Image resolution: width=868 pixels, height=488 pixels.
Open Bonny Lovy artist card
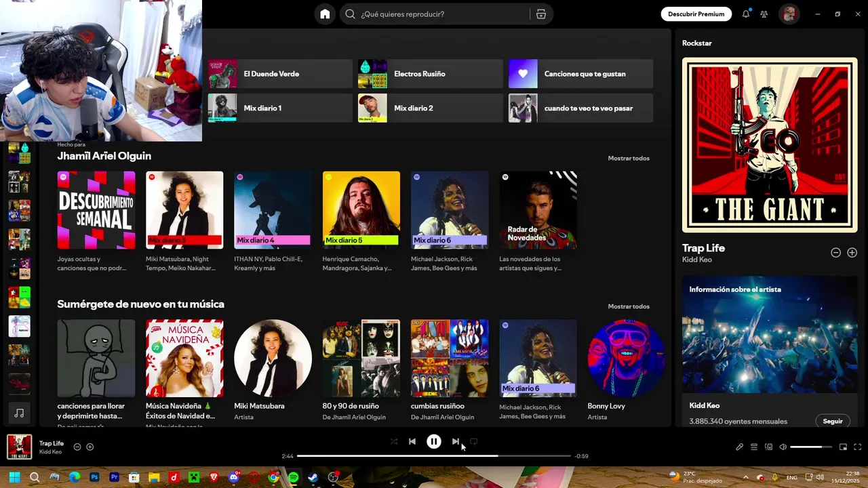[x=627, y=370]
